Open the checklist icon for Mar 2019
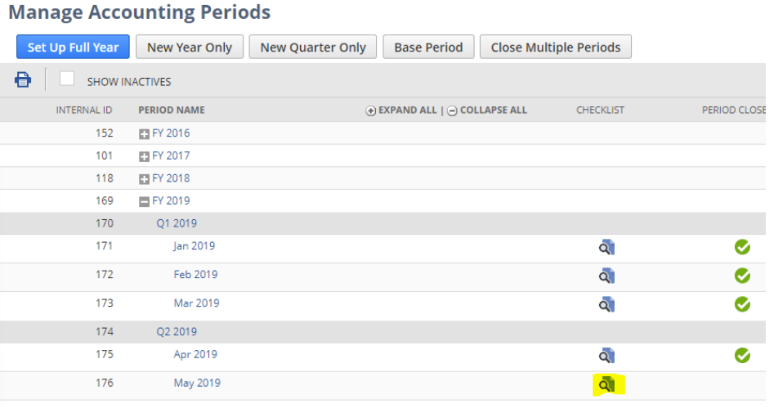768x407 pixels. point(606,304)
